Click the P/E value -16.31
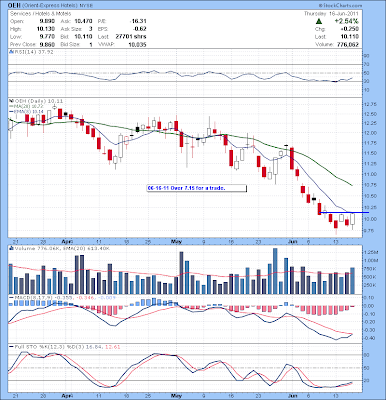The width and height of the screenshot is (386, 400). 138,21
